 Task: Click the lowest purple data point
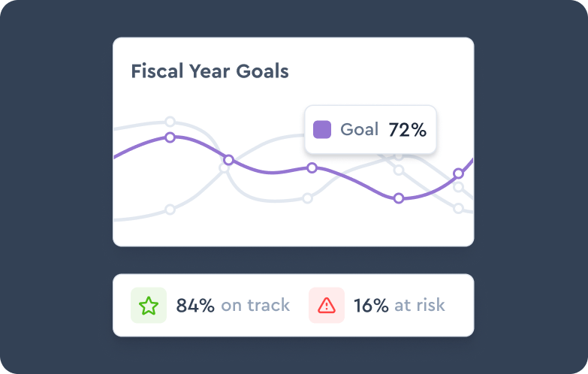[399, 198]
